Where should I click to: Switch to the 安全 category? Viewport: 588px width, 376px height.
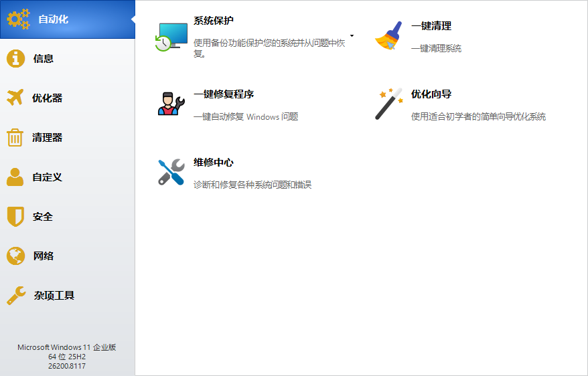tap(68, 217)
